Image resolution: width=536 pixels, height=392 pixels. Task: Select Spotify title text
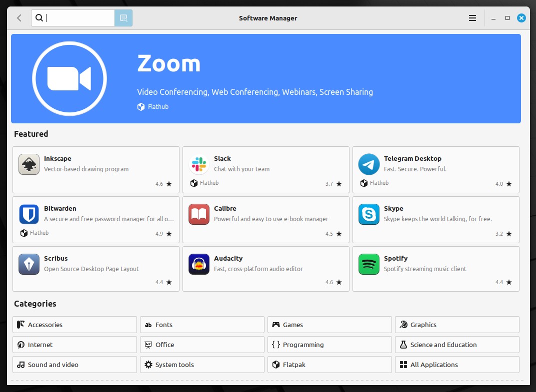(395, 258)
